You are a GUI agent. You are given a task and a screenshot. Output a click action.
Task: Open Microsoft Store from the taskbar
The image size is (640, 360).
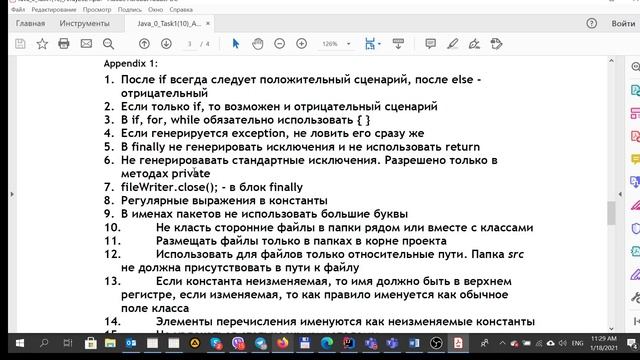point(91,343)
